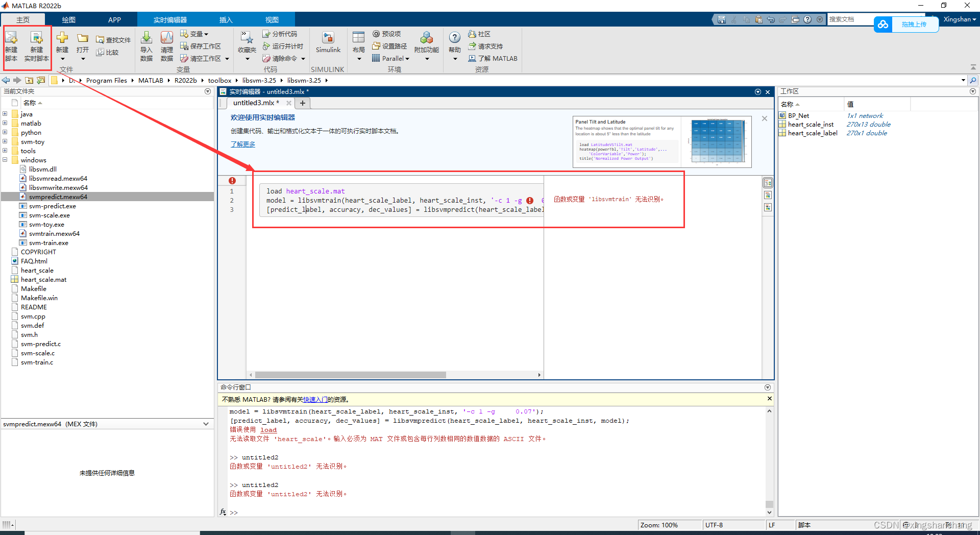Select heart_scale_inst workspace variable

[x=810, y=124]
